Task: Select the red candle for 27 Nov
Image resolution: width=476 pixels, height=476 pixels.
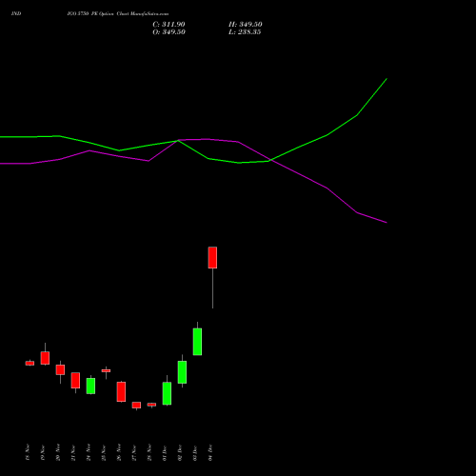Action: pos(136,405)
